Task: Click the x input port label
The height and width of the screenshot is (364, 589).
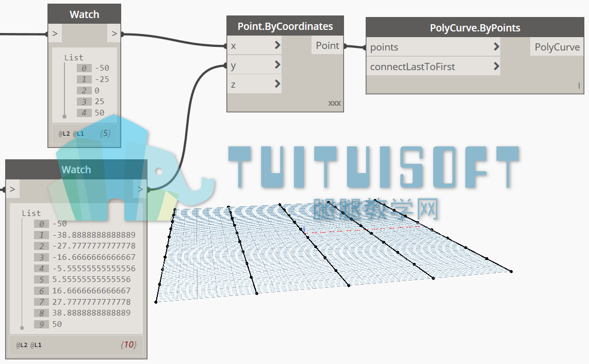Action: click(x=233, y=46)
